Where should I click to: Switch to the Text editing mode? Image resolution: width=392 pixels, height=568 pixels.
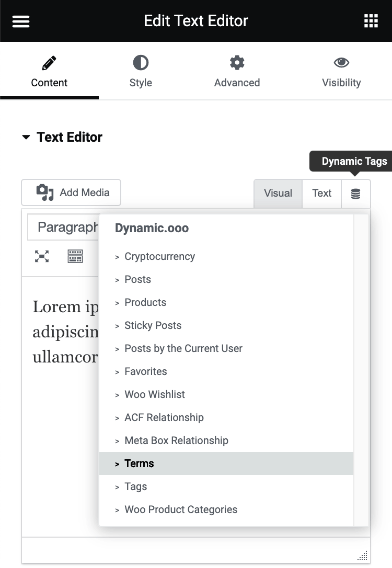tap(321, 194)
